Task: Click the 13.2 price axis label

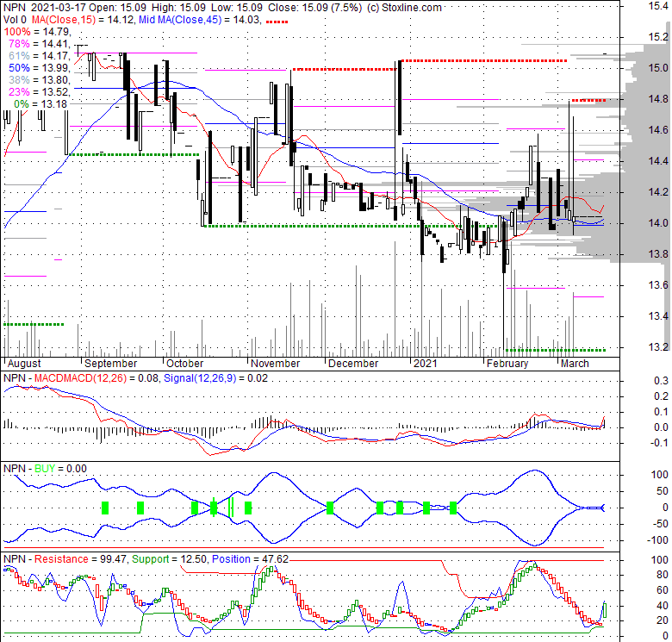Action: (x=658, y=347)
